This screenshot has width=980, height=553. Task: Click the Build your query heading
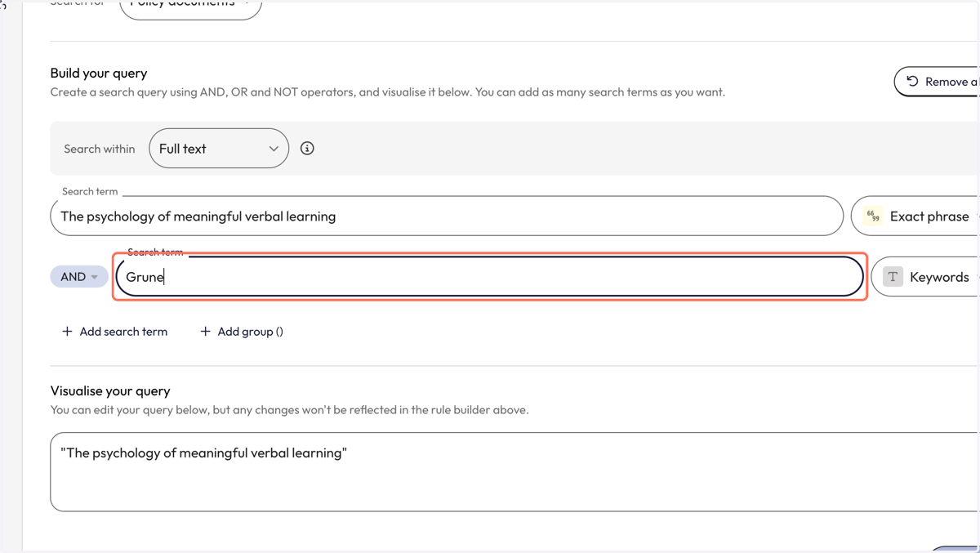(99, 74)
